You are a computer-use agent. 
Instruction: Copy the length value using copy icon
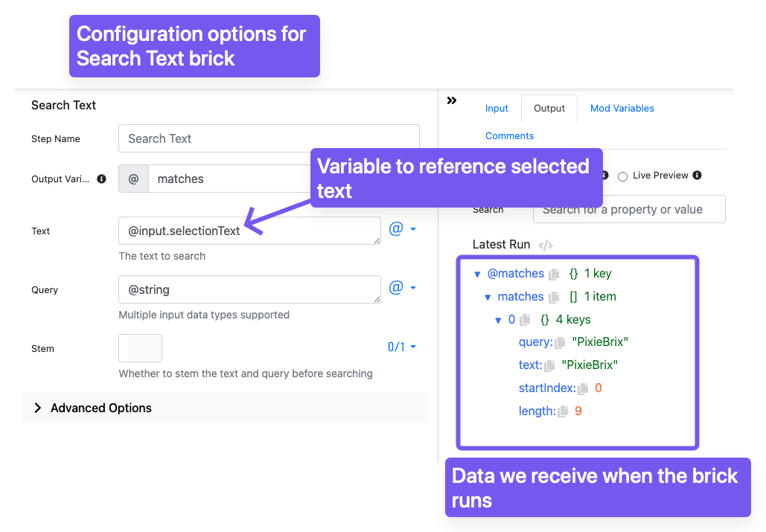tap(564, 411)
